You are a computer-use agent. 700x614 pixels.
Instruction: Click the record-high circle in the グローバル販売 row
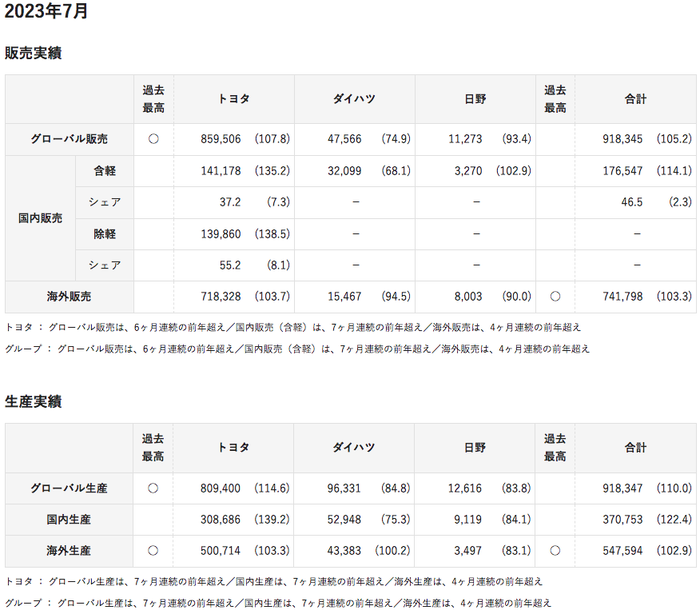tap(153, 139)
